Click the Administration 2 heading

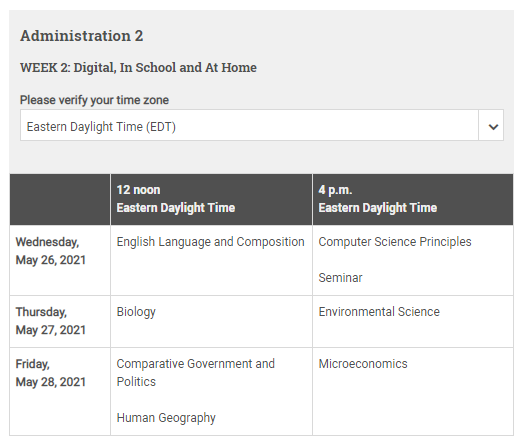[x=82, y=36]
